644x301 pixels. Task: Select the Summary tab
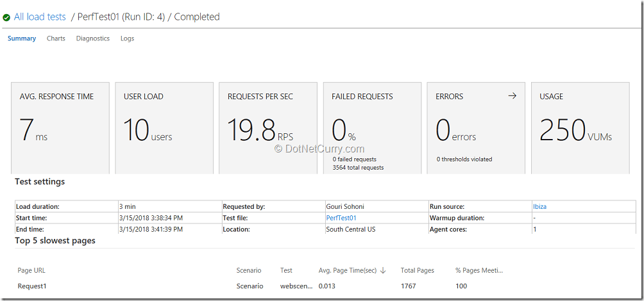tap(22, 38)
